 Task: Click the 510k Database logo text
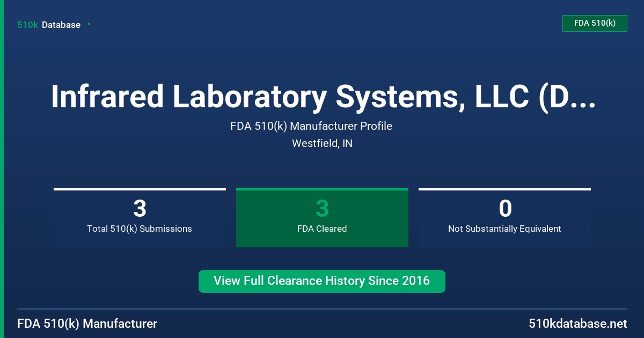click(x=49, y=25)
